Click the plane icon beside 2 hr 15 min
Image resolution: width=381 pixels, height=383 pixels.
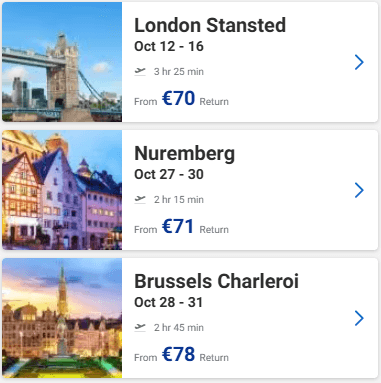click(x=140, y=199)
